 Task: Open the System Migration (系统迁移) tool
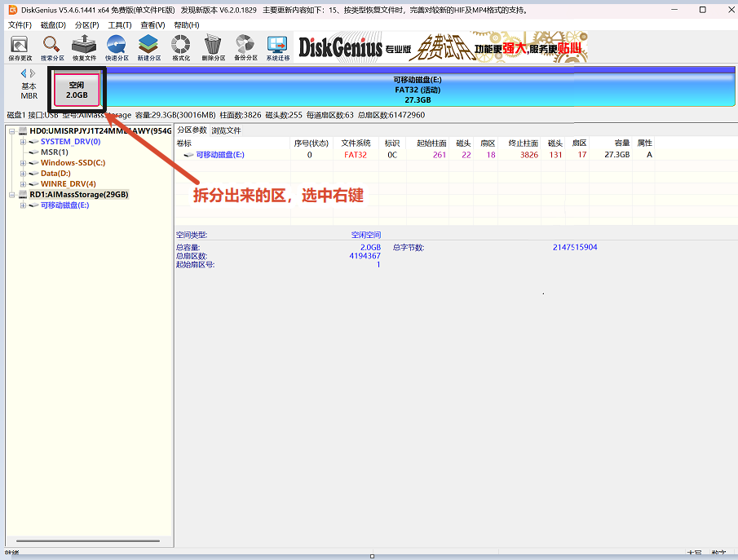278,47
